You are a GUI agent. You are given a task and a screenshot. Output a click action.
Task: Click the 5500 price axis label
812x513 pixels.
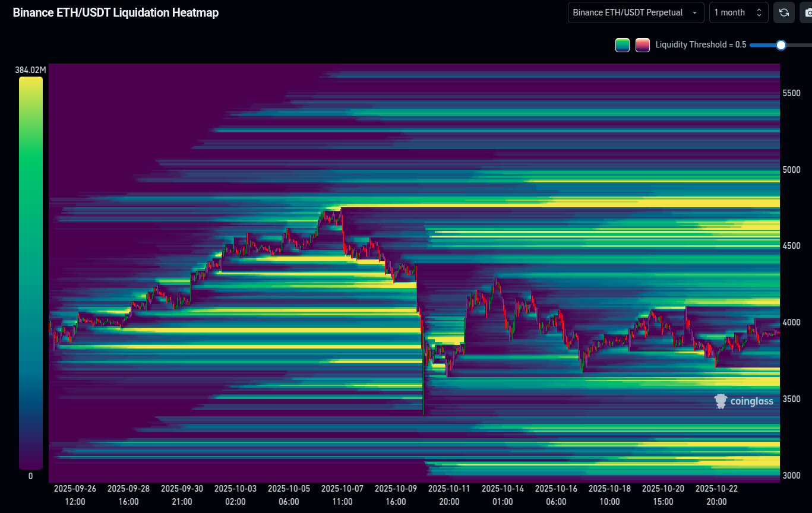(x=792, y=93)
